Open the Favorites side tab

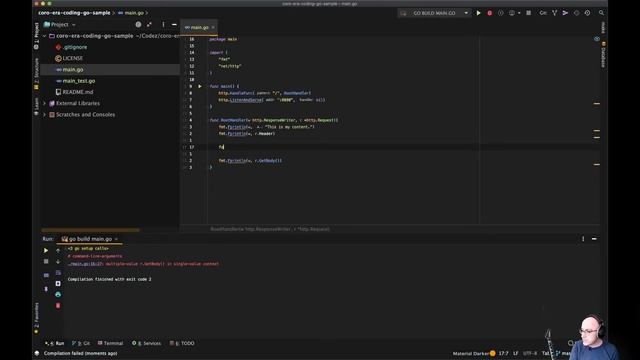point(36,318)
